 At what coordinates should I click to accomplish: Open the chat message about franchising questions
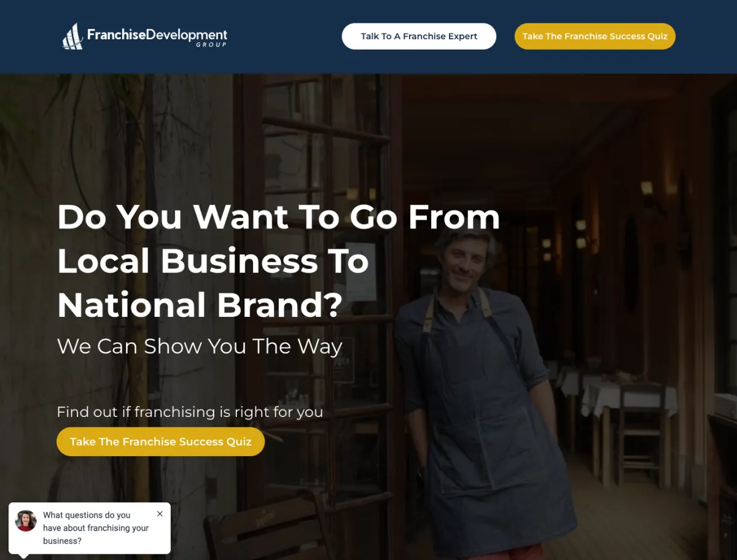pos(96,528)
